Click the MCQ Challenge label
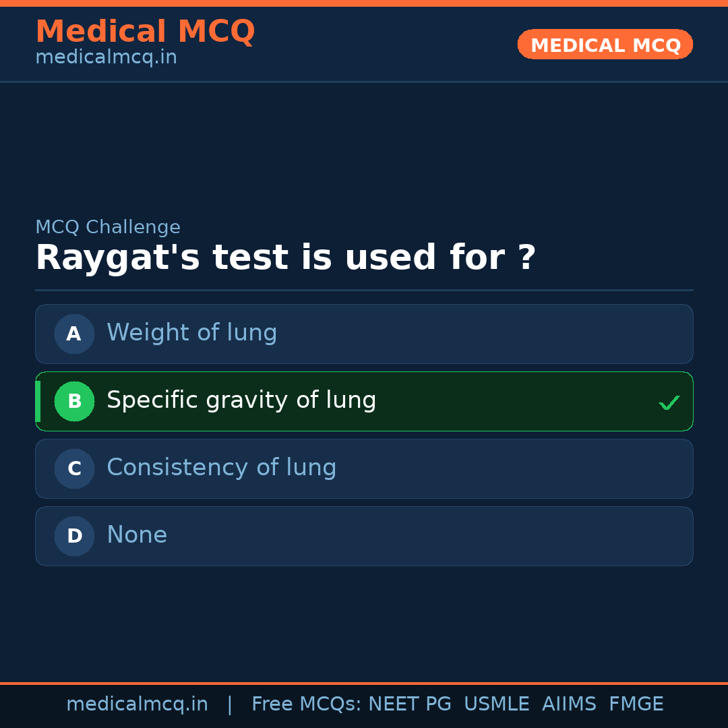Screen dimensions: 728x728 point(108,227)
